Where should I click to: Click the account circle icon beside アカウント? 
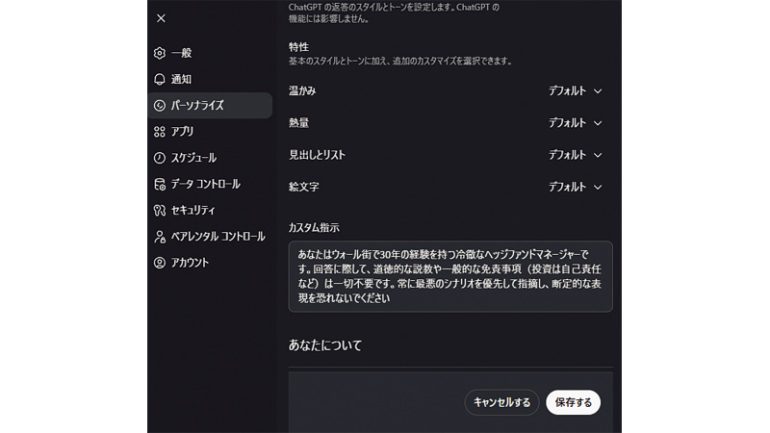coord(160,263)
